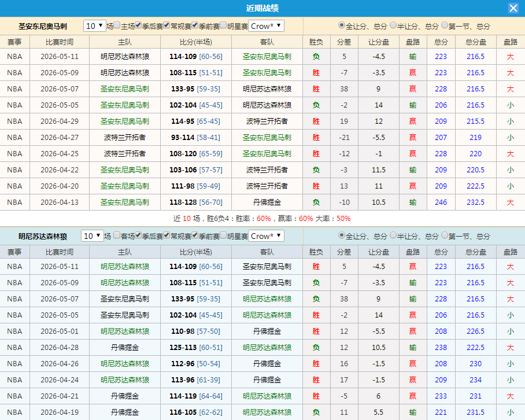Image resolution: width=525 pixels, height=420 pixels.
Task: Click the total line 232.5
Action: click(x=475, y=202)
